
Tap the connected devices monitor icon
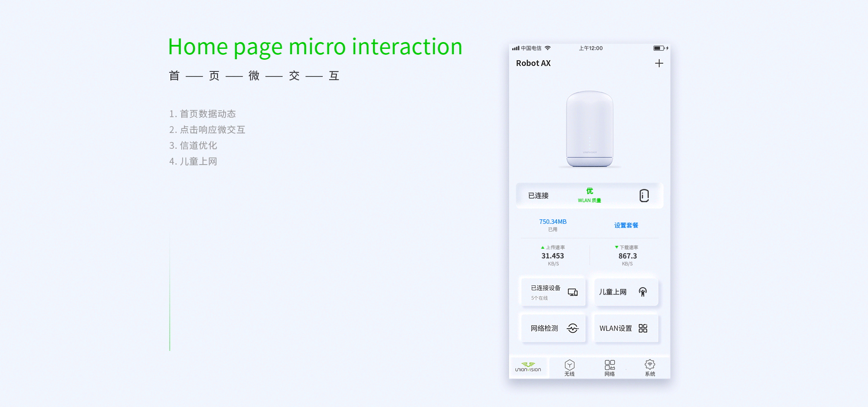(x=573, y=292)
